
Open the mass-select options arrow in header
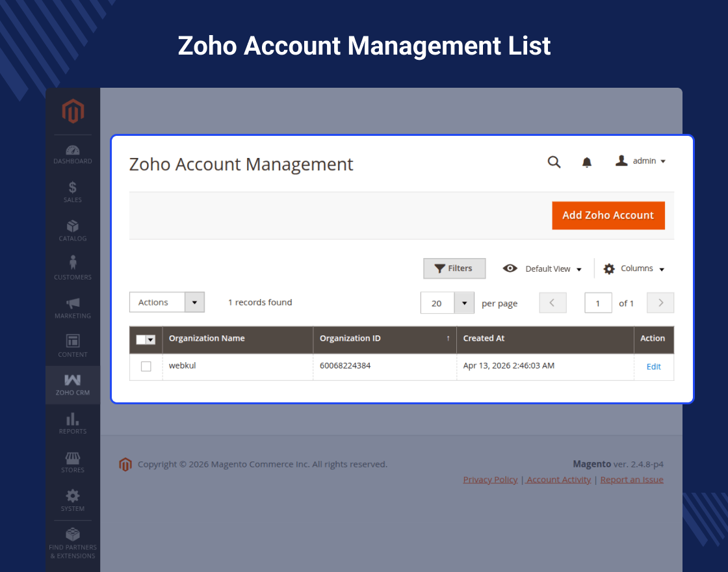[x=150, y=340]
